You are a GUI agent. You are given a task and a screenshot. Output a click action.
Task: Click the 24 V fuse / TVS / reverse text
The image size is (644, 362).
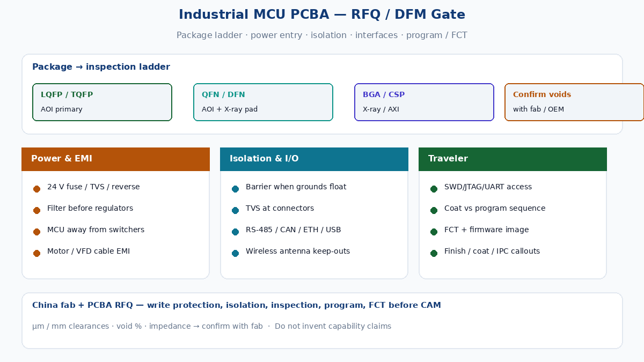(x=93, y=187)
